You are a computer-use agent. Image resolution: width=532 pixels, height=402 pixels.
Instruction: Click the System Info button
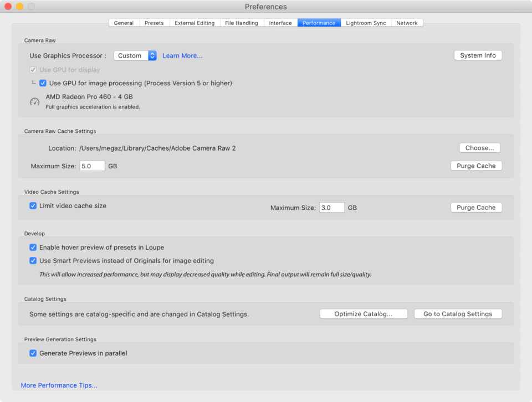pyautogui.click(x=478, y=55)
